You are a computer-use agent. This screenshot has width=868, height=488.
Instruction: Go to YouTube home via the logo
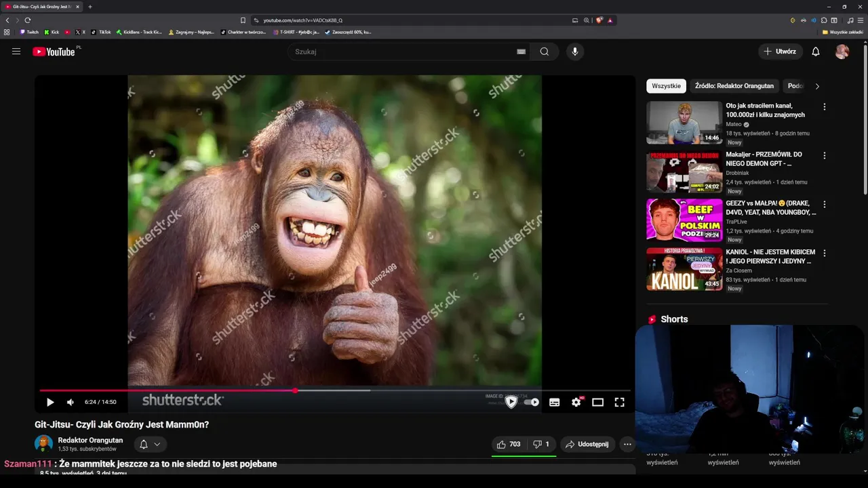click(x=54, y=52)
